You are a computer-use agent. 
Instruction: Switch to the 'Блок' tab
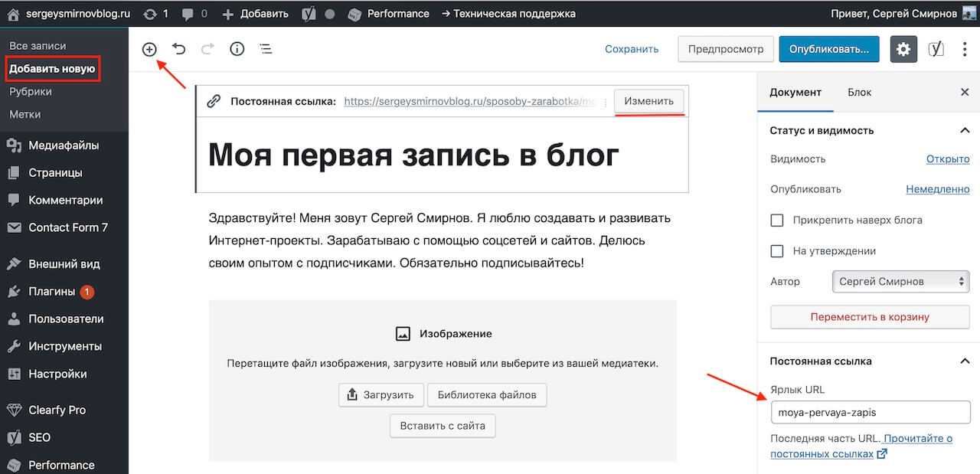(859, 92)
